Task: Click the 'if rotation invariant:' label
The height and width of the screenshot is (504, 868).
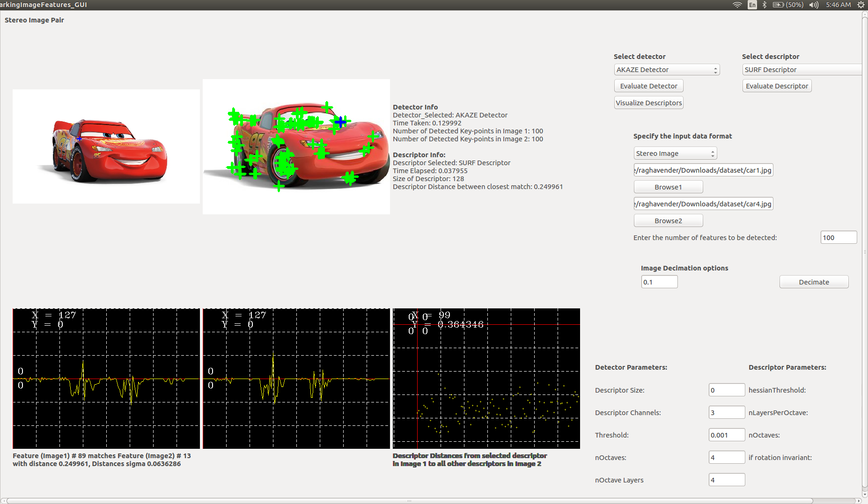Action: pos(780,458)
